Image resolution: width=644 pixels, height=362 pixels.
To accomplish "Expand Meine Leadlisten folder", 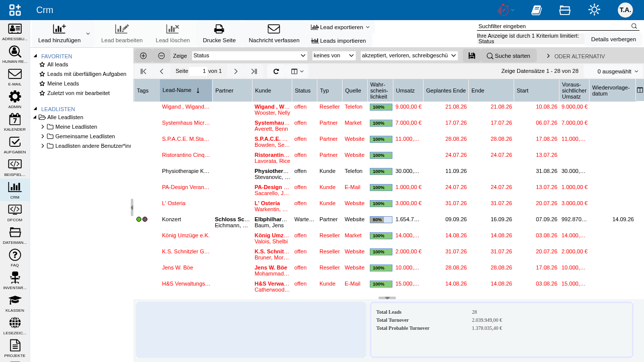I will (43, 127).
